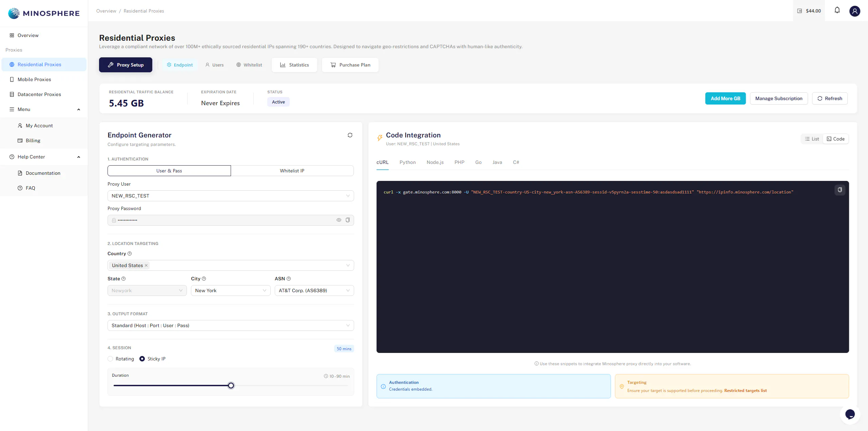Open Datacenter Proxies page
Screen dimensions: 868x431
tap(44, 94)
